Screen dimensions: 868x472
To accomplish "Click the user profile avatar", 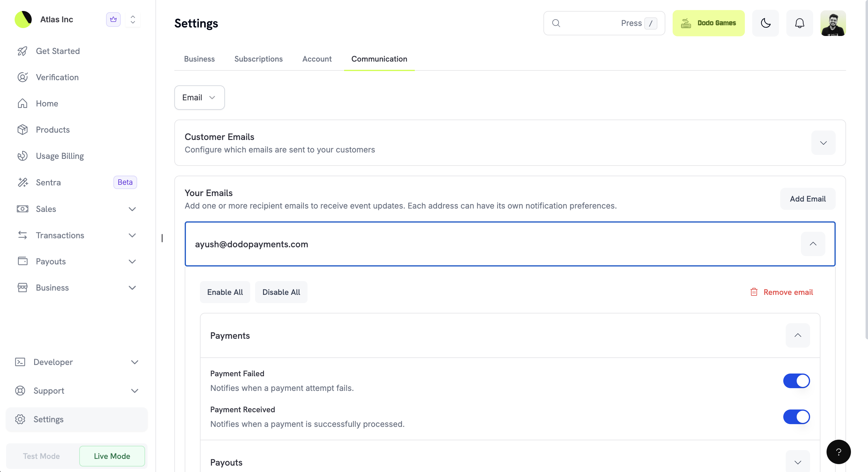I will coord(833,23).
